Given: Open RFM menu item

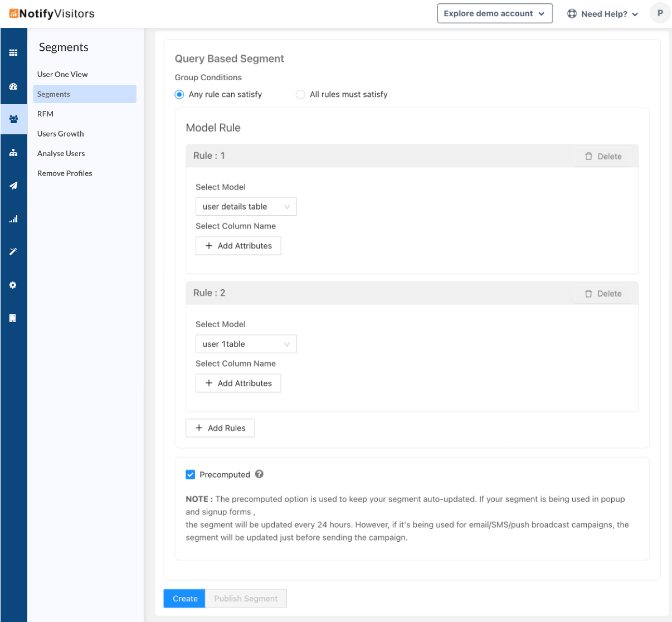Looking at the screenshot, I should [x=45, y=114].
